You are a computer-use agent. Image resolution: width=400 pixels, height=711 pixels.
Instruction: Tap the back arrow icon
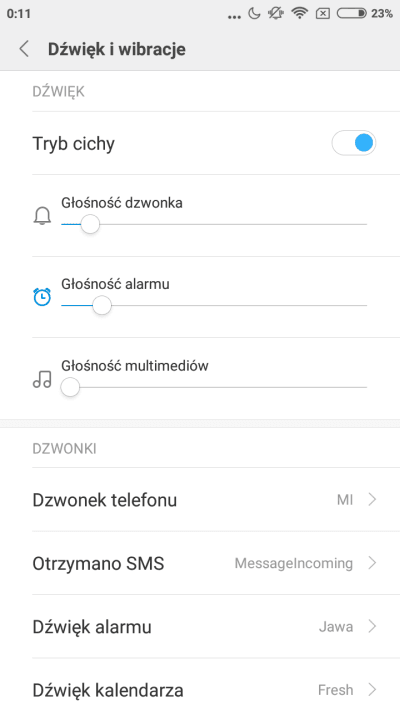pyautogui.click(x=24, y=49)
